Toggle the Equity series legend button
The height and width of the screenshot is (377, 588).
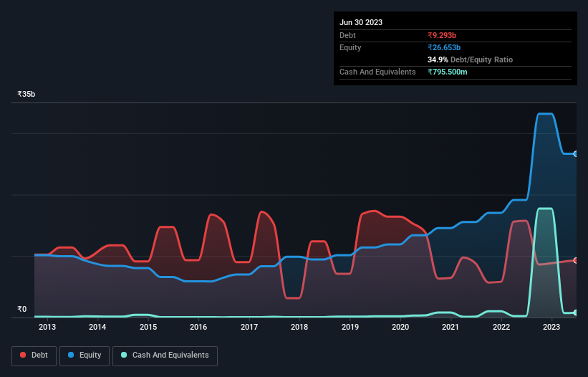coord(85,355)
